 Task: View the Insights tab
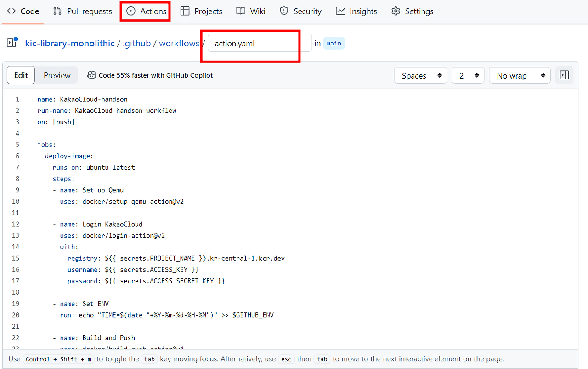click(x=356, y=11)
